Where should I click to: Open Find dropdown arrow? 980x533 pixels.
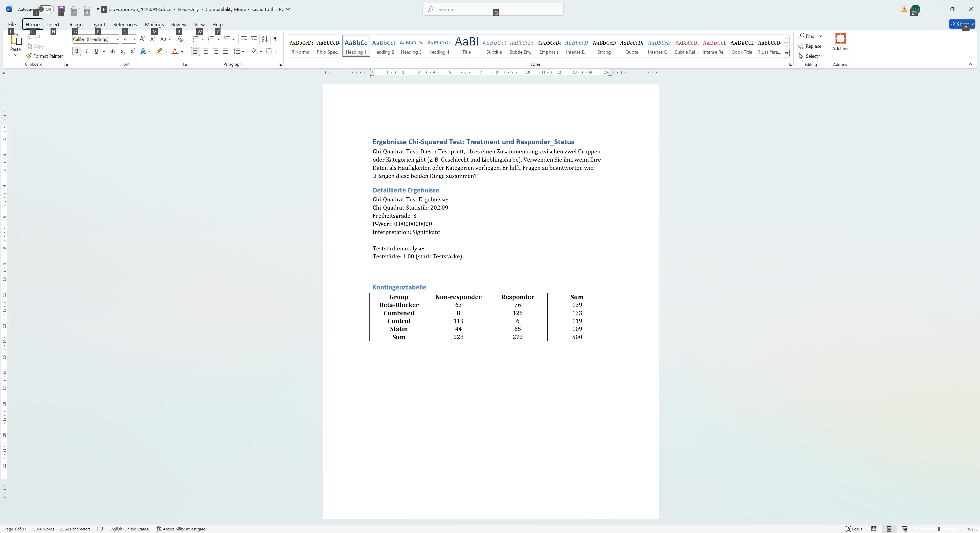point(820,36)
